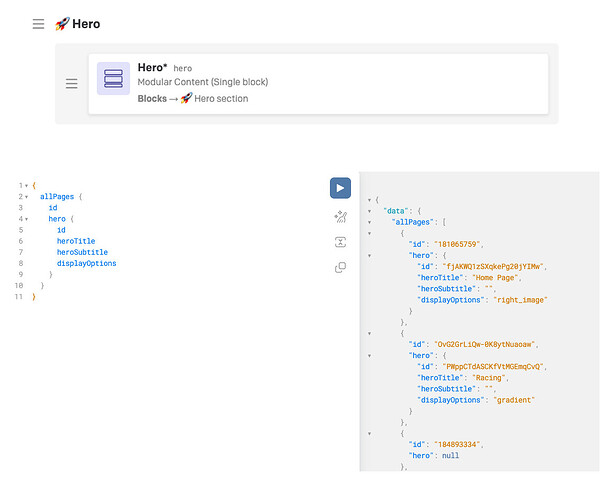Click displayOptions field in query editor
610x500 pixels.
[86, 263]
